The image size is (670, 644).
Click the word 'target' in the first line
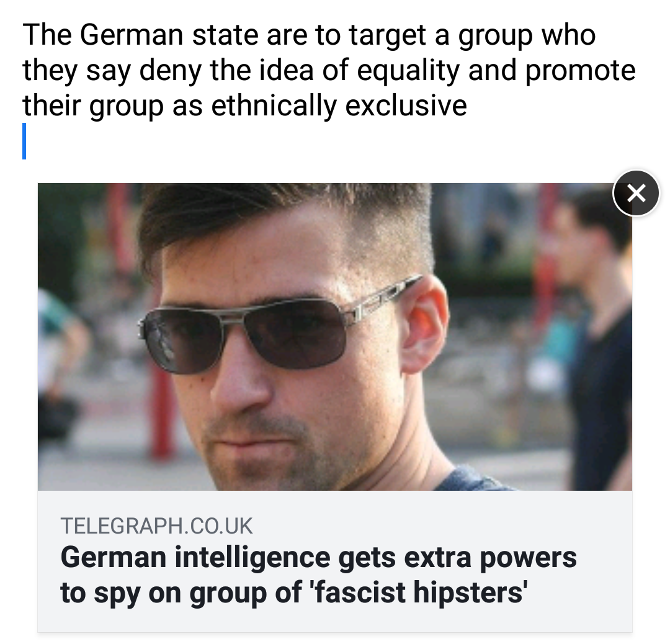point(388,35)
